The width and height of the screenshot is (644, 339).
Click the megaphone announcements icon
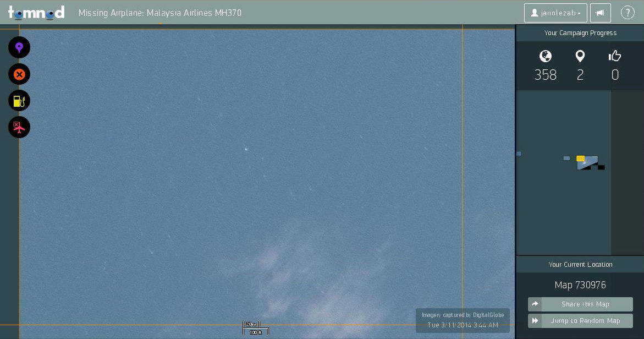(x=600, y=13)
